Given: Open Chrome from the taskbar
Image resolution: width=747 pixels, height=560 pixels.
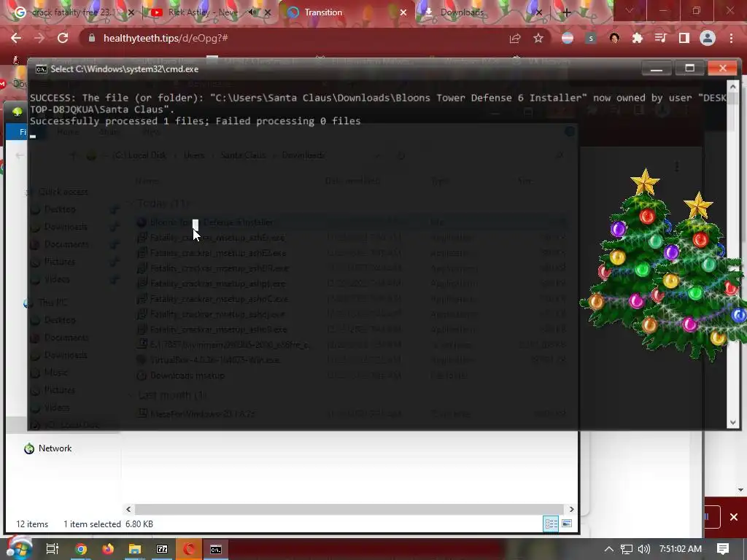Looking at the screenshot, I should pyautogui.click(x=82, y=549).
